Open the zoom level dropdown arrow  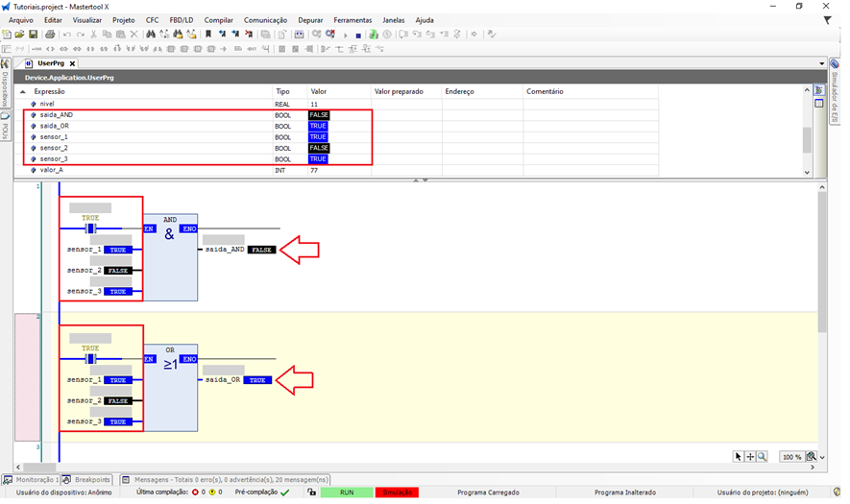(822, 459)
